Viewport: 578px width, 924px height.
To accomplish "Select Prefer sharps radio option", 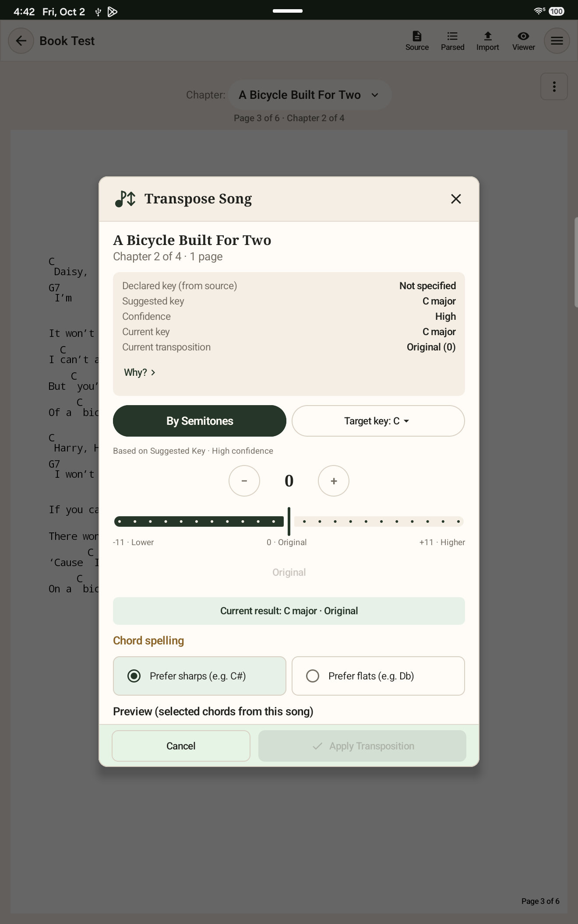I will (200, 676).
